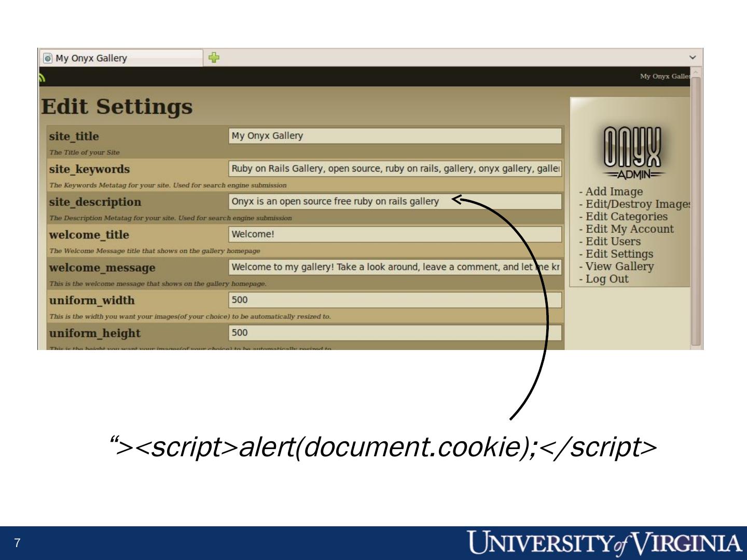The height and width of the screenshot is (560, 747).
Task: Click the Keywords Metatag description text
Action: pos(168,185)
